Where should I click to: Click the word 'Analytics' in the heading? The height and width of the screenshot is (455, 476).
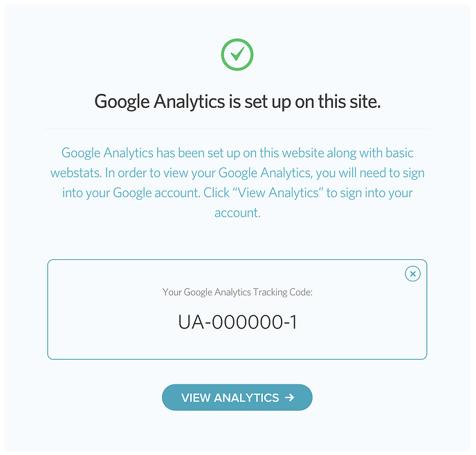pos(189,102)
